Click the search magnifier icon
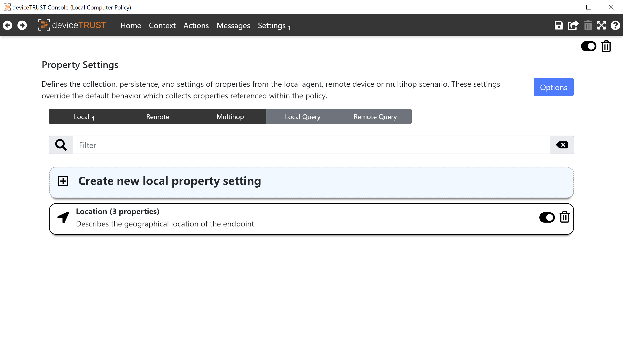Image resolution: width=623 pixels, height=364 pixels. click(x=61, y=145)
